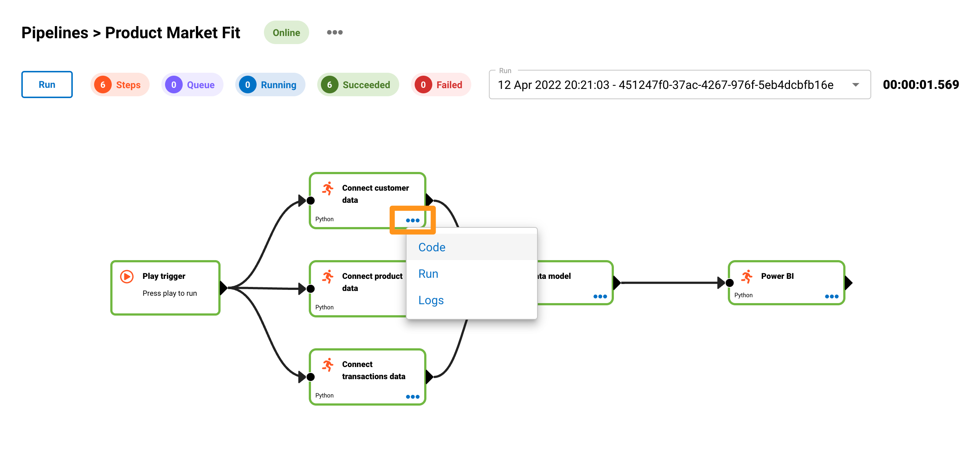Select Run from the context menu

[429, 274]
